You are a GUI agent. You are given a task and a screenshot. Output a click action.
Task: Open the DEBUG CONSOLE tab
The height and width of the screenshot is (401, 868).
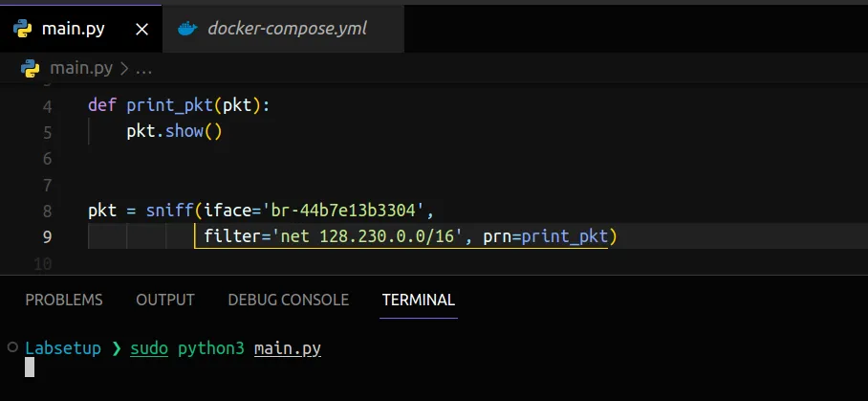pyautogui.click(x=288, y=300)
